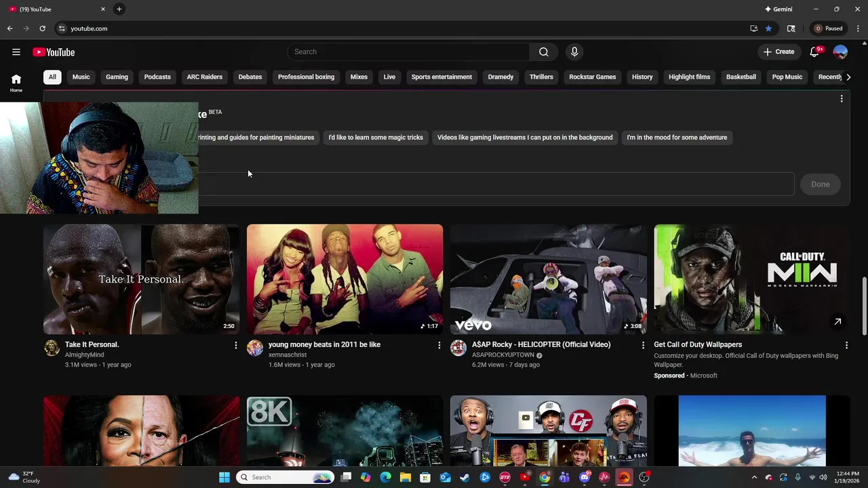Click the Windows taskbar search box
868x488 pixels.
[x=285, y=477]
